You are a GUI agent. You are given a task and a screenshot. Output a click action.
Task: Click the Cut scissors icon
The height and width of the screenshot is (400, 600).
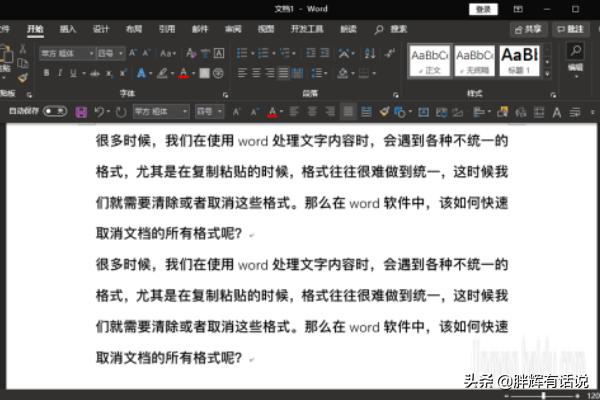[23, 49]
